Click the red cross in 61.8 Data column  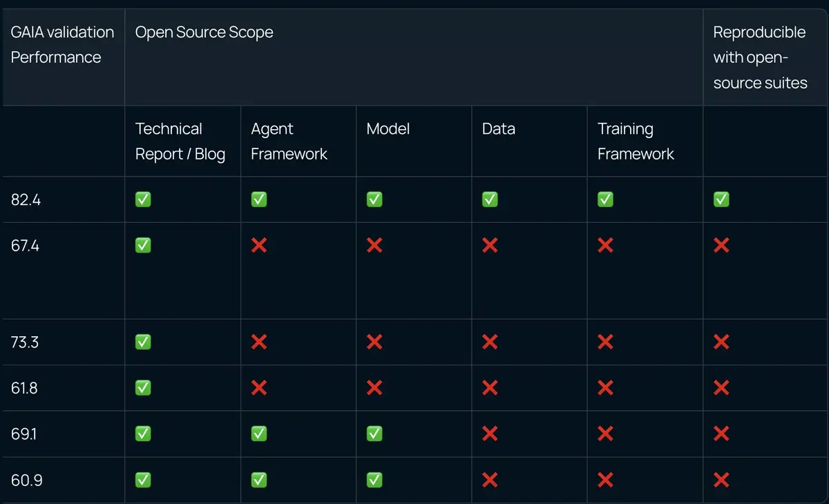click(x=490, y=388)
